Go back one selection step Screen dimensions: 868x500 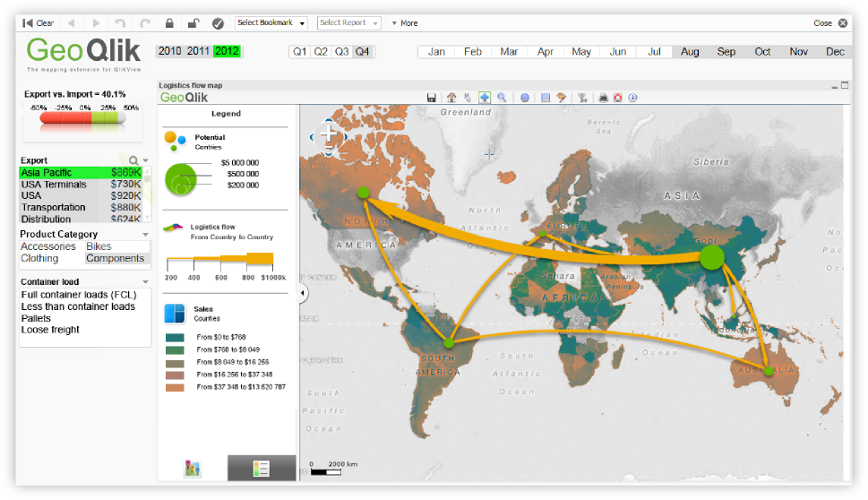point(72,23)
